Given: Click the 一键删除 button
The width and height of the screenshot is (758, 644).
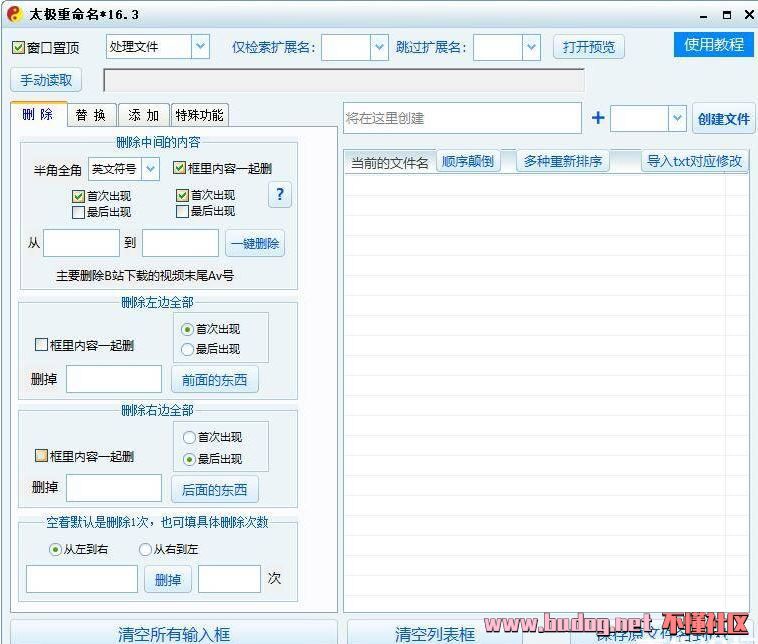Looking at the screenshot, I should (x=256, y=243).
